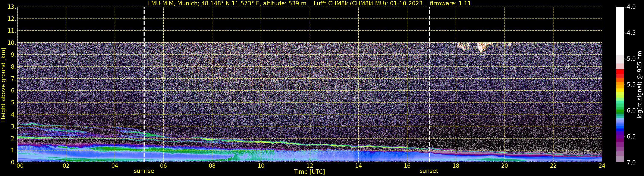Click the 'sunset' label below the time axis
The image size is (644, 176).
point(429,171)
